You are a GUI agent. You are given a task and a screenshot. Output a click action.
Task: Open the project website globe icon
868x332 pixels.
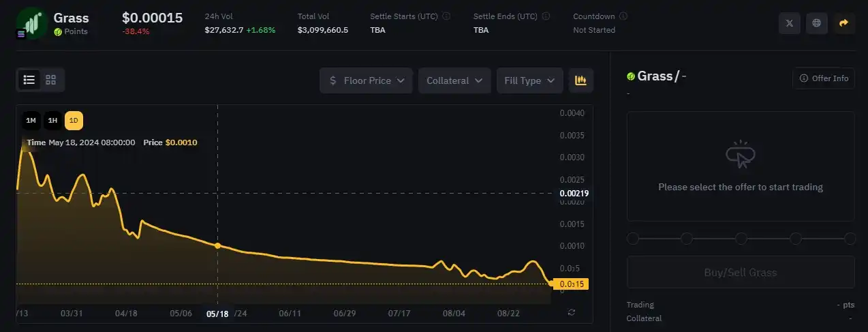817,23
